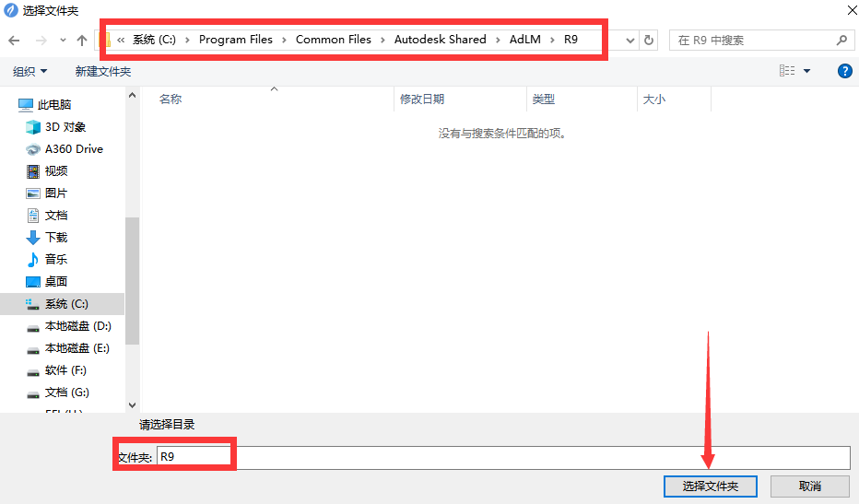The width and height of the screenshot is (859, 504).
Task: Open the 下载 downloads folder
Action: pyautogui.click(x=55, y=238)
